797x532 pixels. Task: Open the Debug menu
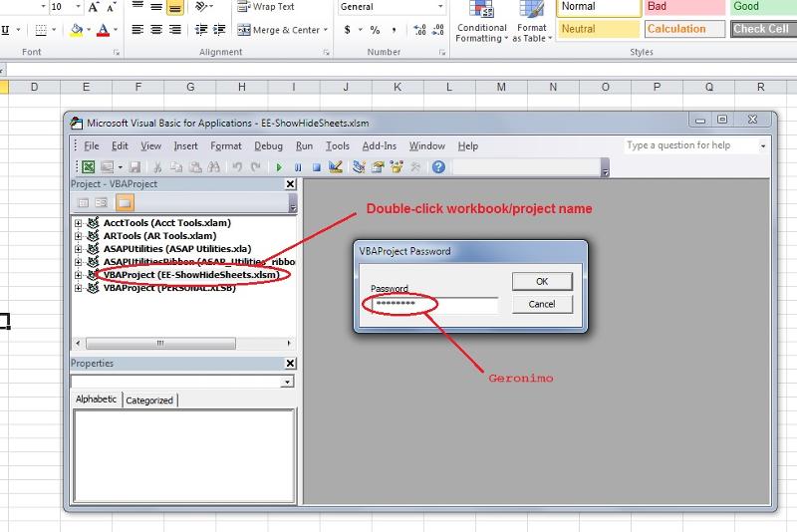[x=268, y=145]
